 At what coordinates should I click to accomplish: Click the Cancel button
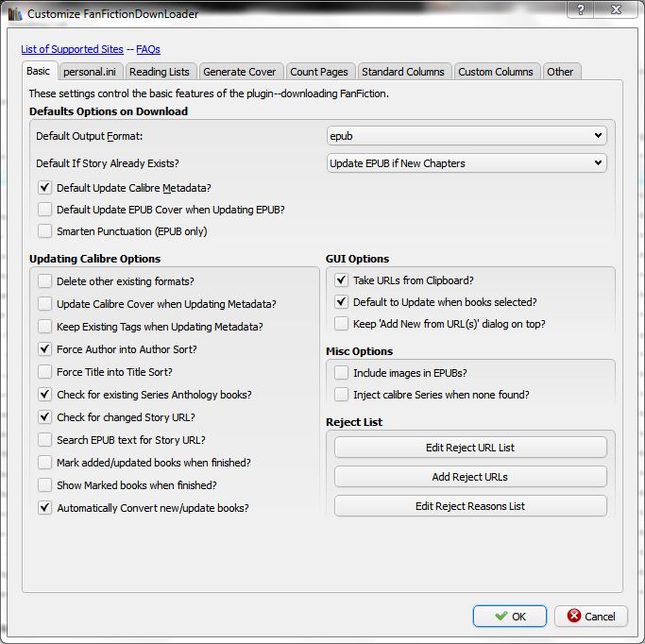pos(591,616)
